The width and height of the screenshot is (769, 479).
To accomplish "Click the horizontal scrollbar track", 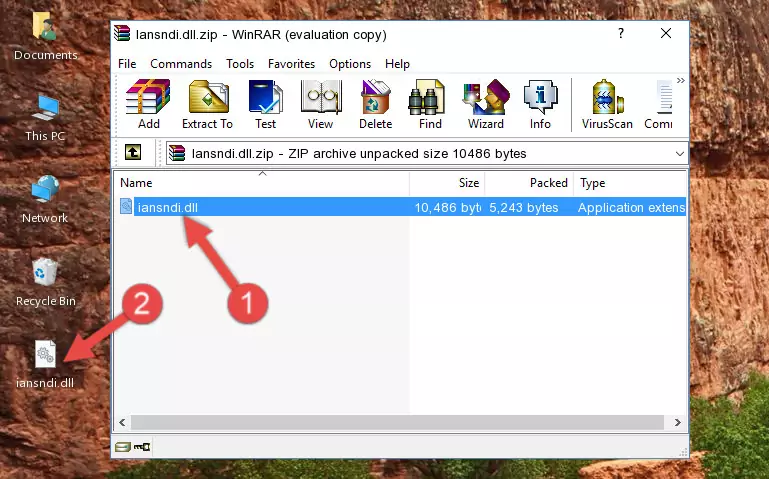I will (397, 422).
